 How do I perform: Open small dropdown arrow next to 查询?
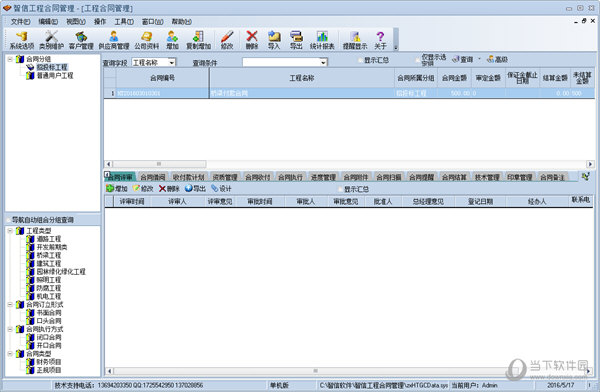point(479,59)
